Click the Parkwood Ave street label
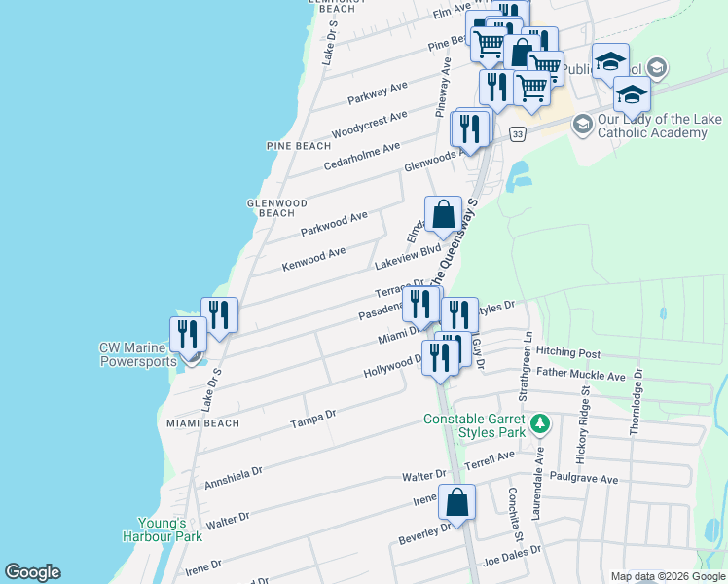 (x=334, y=223)
